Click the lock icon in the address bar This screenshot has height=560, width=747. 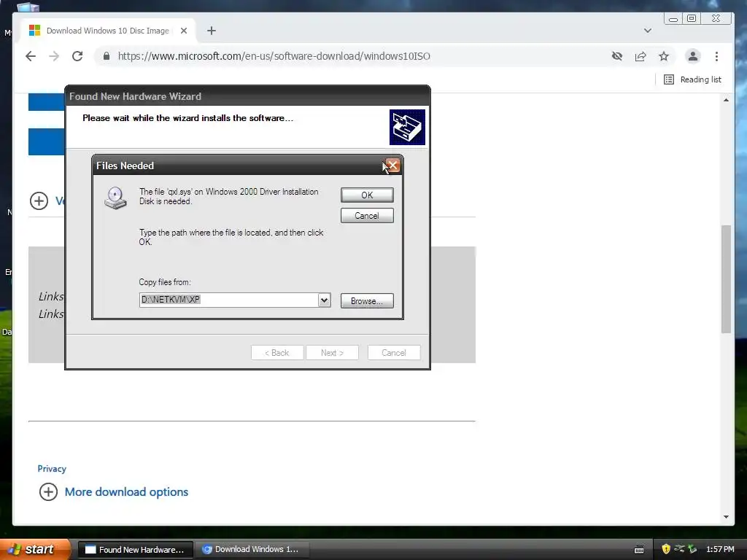pos(107,56)
